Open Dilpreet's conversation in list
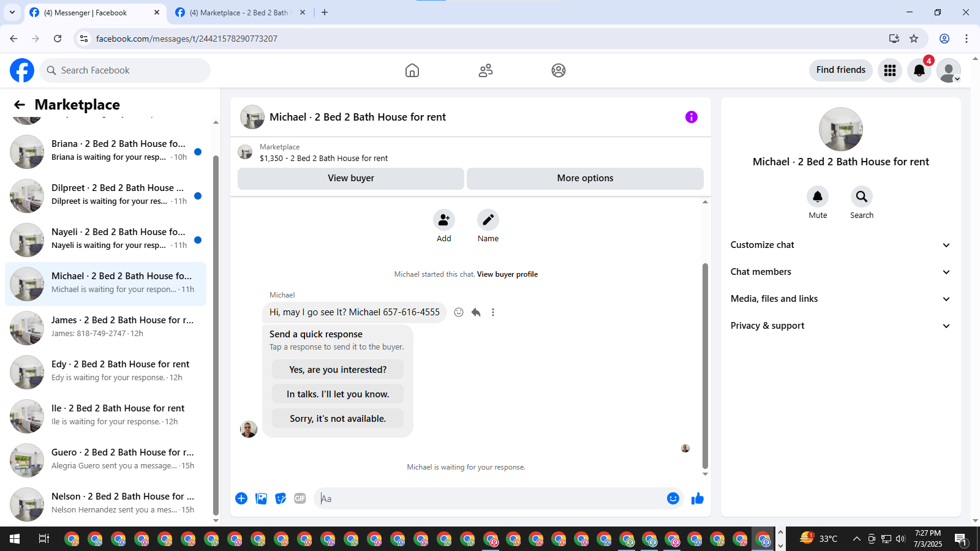 [x=105, y=196]
